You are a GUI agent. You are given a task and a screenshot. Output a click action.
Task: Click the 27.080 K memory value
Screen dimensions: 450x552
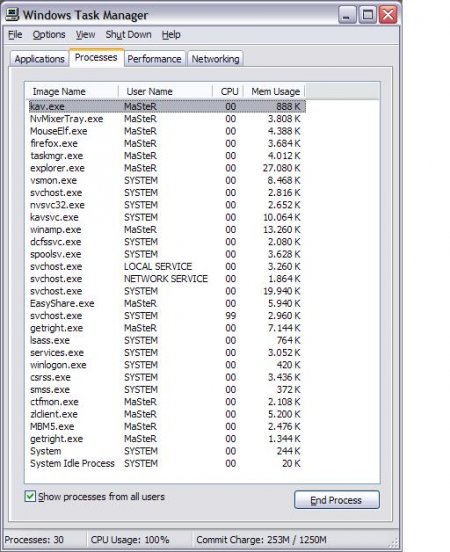(282, 168)
